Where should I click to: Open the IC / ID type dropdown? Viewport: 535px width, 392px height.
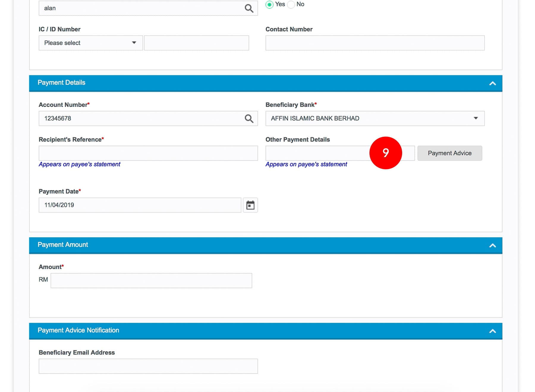click(x=91, y=43)
